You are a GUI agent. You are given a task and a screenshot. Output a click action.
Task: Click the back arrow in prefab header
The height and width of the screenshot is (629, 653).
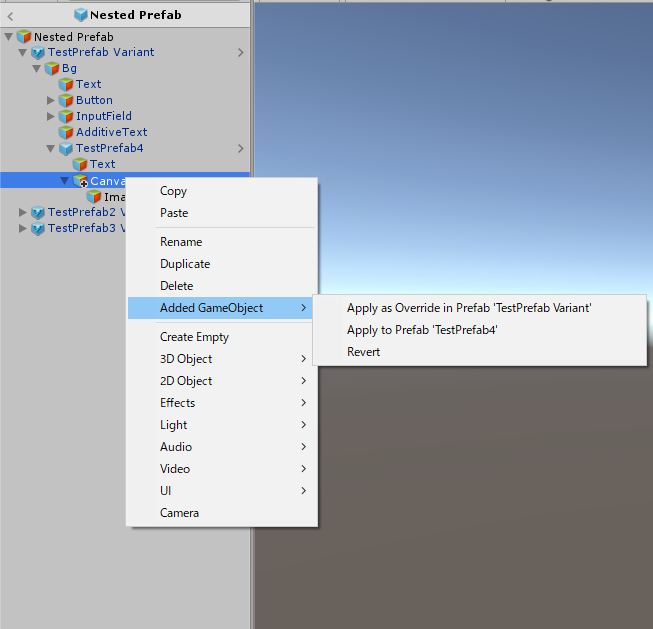10,16
